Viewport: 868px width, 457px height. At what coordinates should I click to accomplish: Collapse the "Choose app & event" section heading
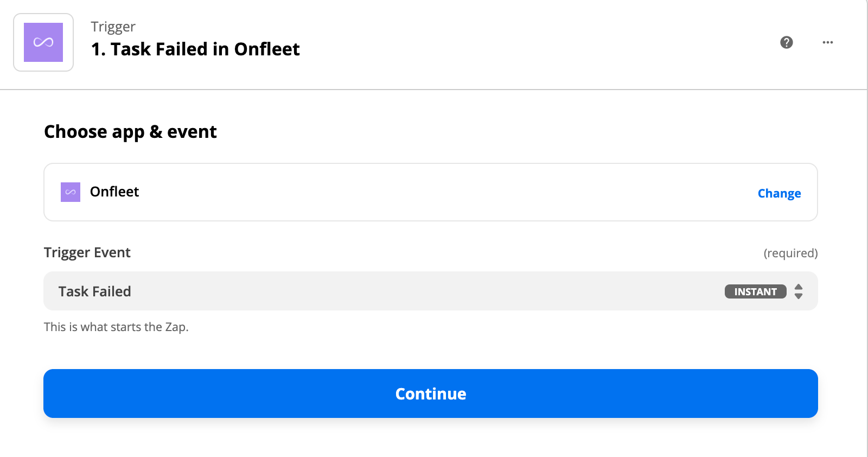pos(130,132)
